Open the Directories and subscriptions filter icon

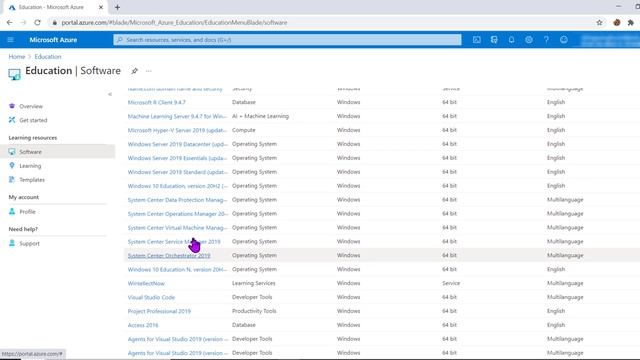click(x=494, y=40)
